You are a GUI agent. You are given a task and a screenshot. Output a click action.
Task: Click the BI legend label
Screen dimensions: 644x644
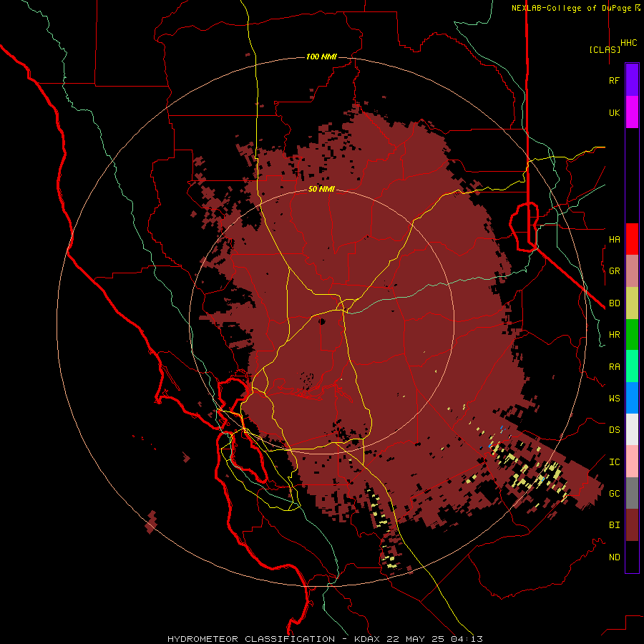tap(614, 525)
